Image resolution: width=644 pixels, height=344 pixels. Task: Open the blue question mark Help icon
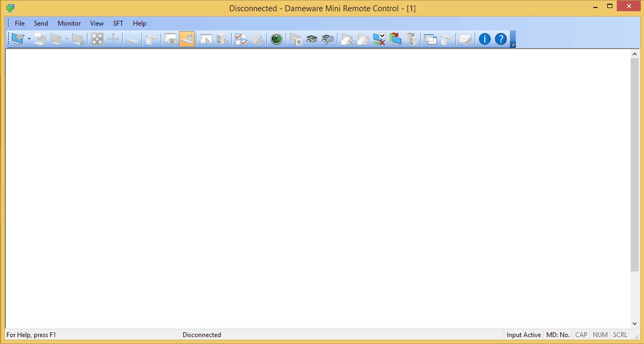pyautogui.click(x=500, y=39)
